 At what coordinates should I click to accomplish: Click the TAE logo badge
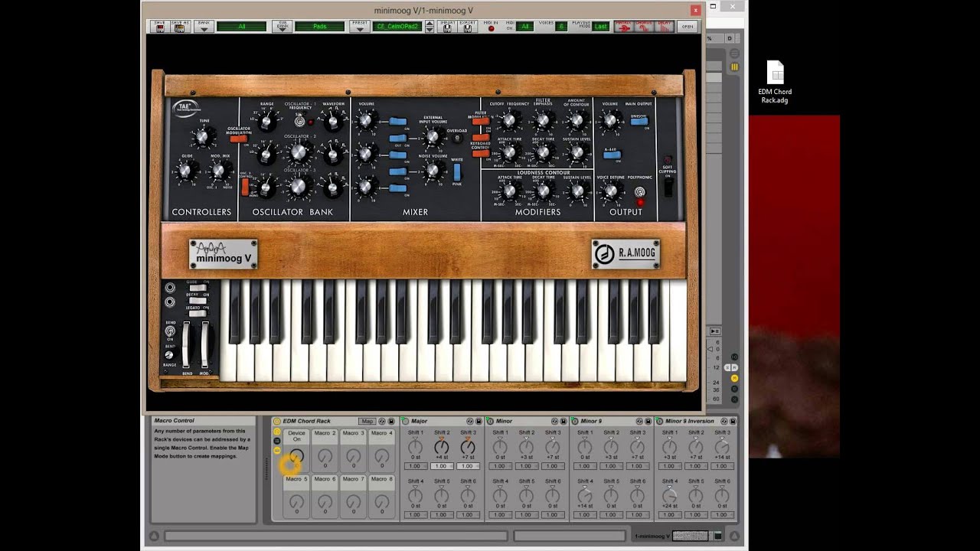187,108
